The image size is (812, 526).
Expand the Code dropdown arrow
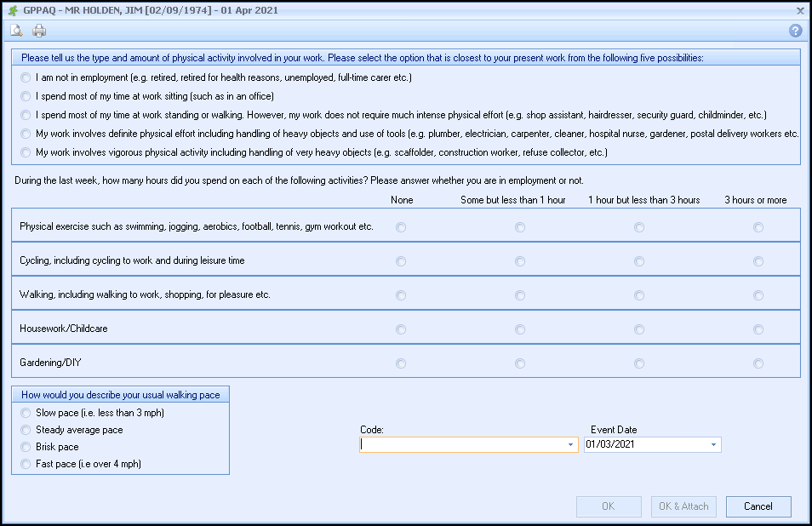tap(570, 445)
